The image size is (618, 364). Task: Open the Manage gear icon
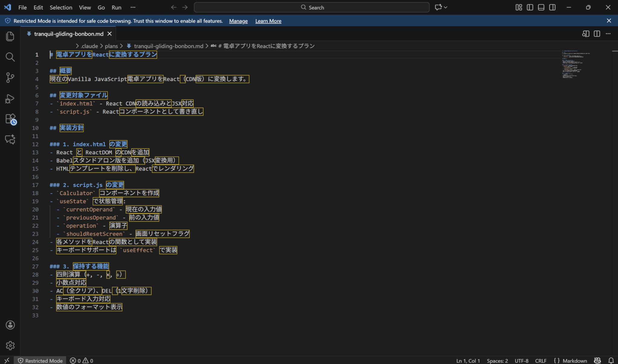coord(10,345)
